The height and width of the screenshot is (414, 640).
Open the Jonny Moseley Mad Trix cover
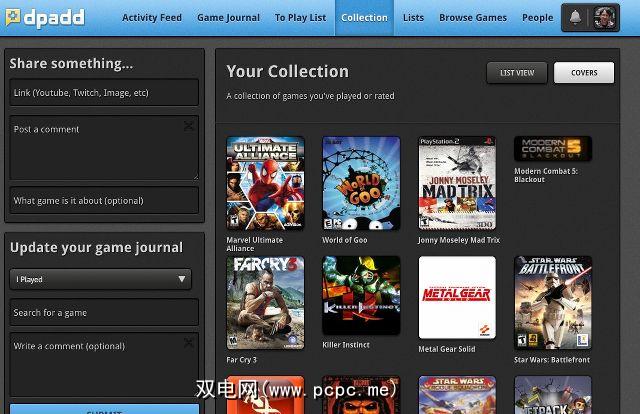coord(457,183)
